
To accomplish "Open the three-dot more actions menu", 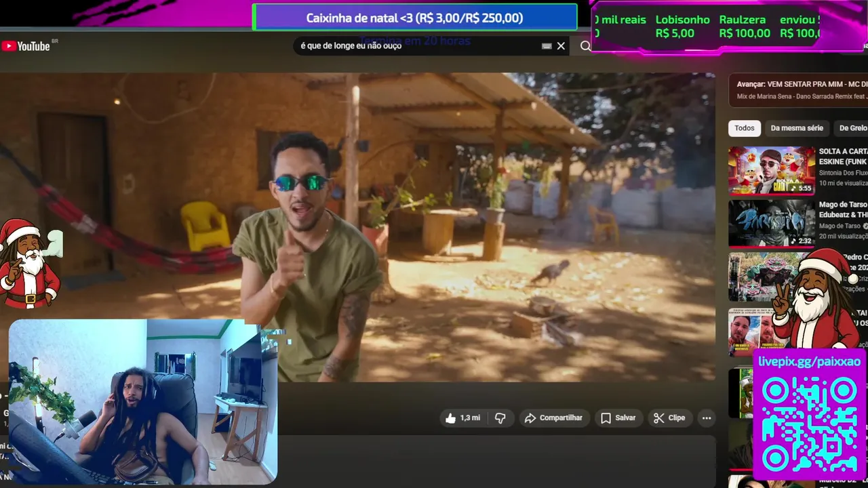I will click(x=707, y=418).
